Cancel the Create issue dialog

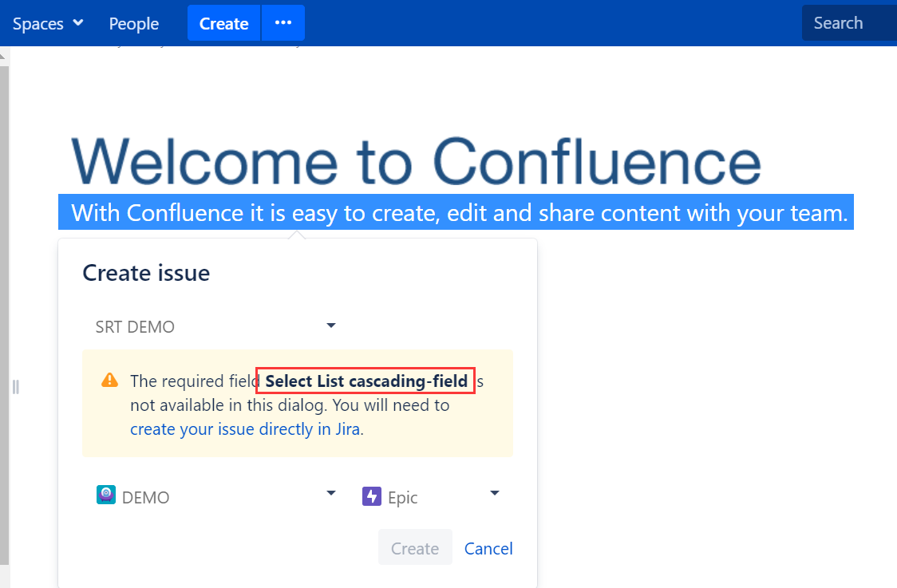pos(488,549)
